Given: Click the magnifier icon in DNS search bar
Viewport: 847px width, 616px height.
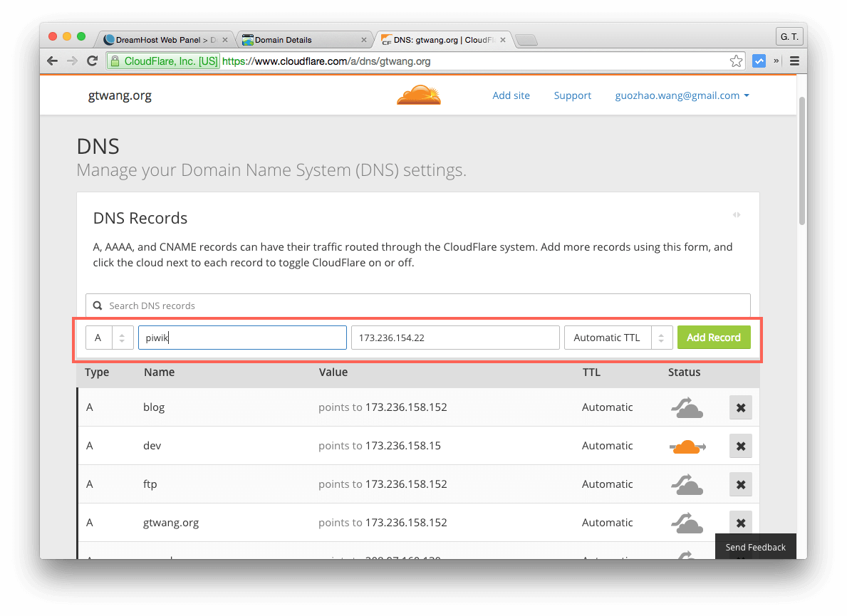Looking at the screenshot, I should 98,306.
